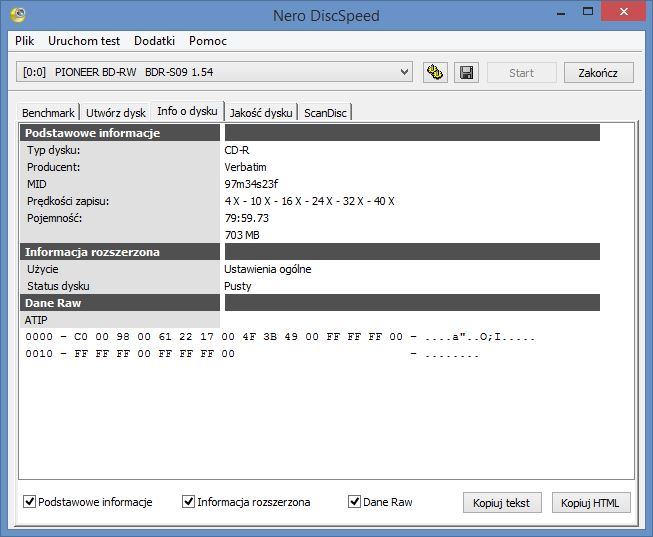Viewport: 653px width, 537px height.
Task: Click the 0010 hex data row
Action: [252, 354]
